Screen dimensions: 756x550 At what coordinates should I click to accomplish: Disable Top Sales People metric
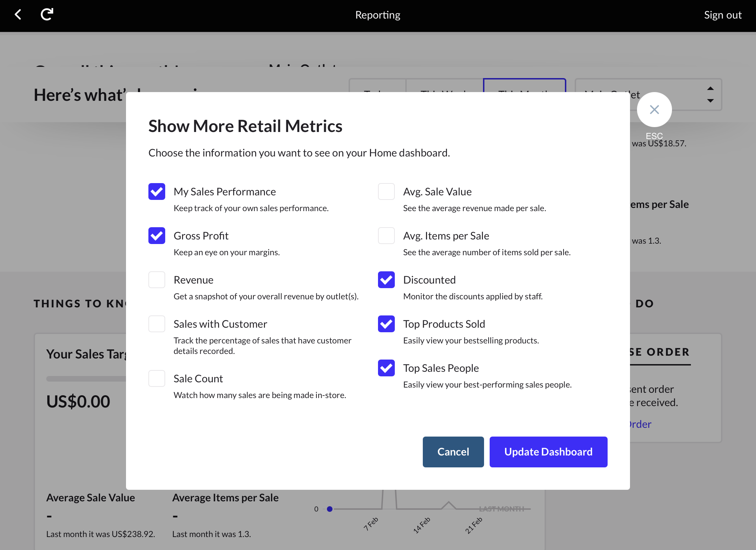point(386,368)
